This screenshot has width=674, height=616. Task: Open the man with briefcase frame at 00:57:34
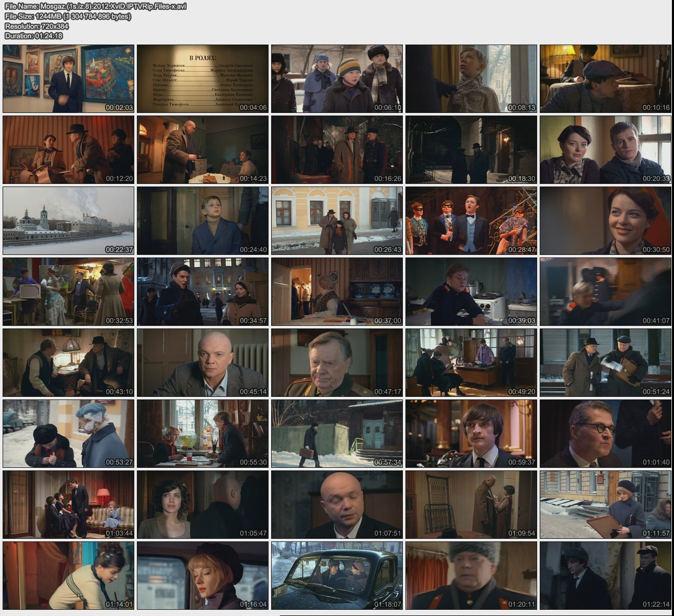337,434
